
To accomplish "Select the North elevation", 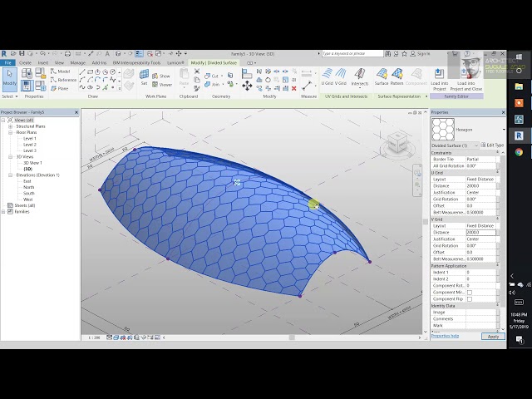I will click(28, 187).
